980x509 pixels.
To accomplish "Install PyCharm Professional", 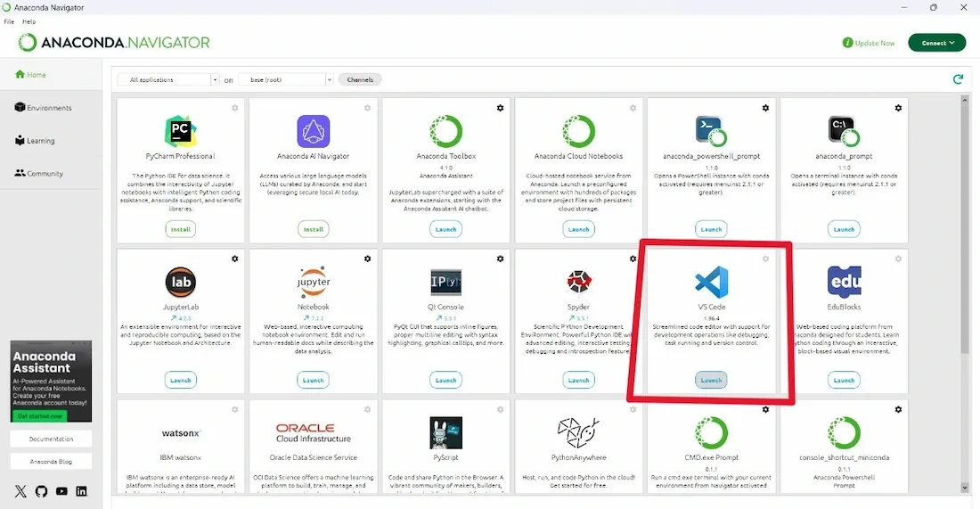I will (180, 229).
